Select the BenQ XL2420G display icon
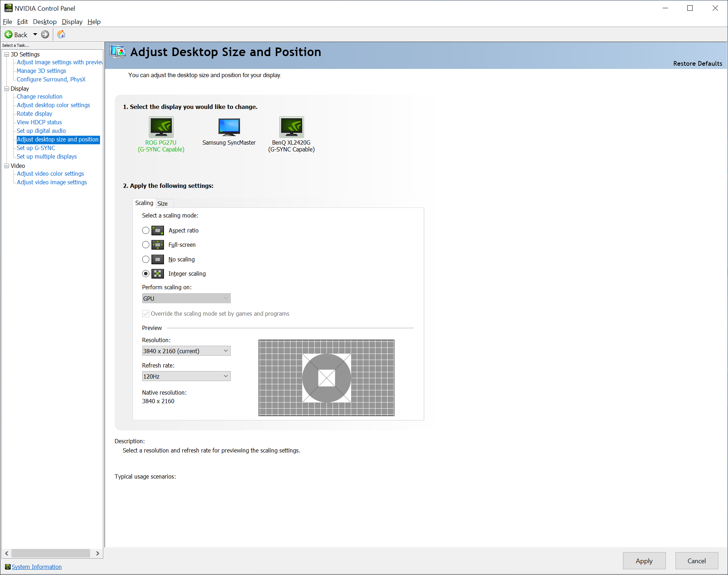The width and height of the screenshot is (728, 575). (x=291, y=127)
